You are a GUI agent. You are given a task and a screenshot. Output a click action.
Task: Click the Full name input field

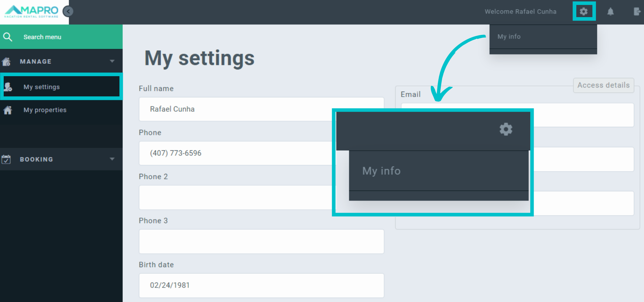(x=235, y=109)
